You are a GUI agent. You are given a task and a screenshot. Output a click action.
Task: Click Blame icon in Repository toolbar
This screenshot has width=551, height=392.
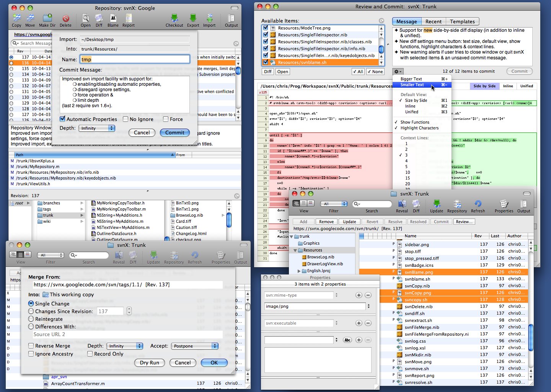coord(113,18)
